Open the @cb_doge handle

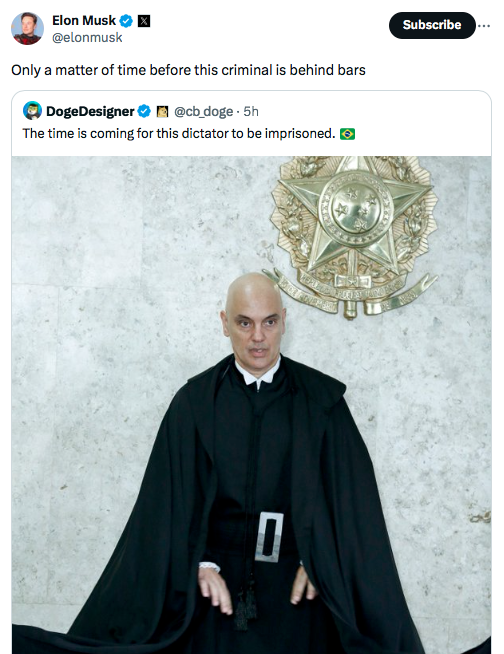tap(203, 111)
